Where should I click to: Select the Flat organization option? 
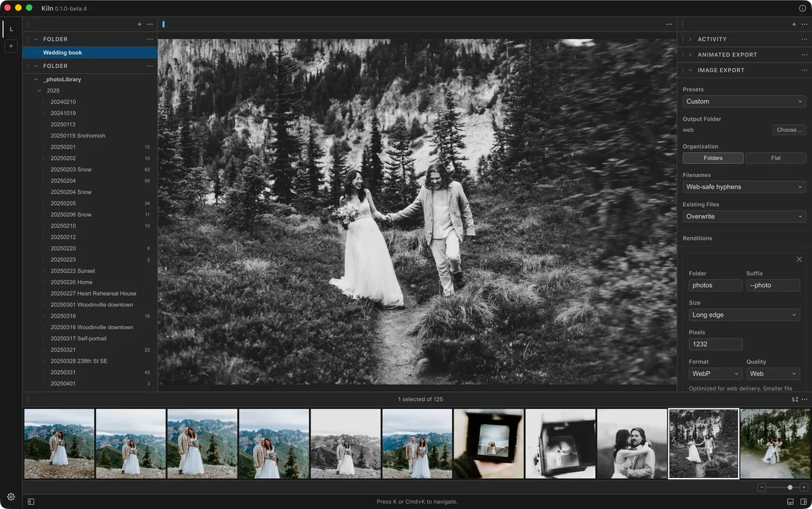(x=776, y=158)
